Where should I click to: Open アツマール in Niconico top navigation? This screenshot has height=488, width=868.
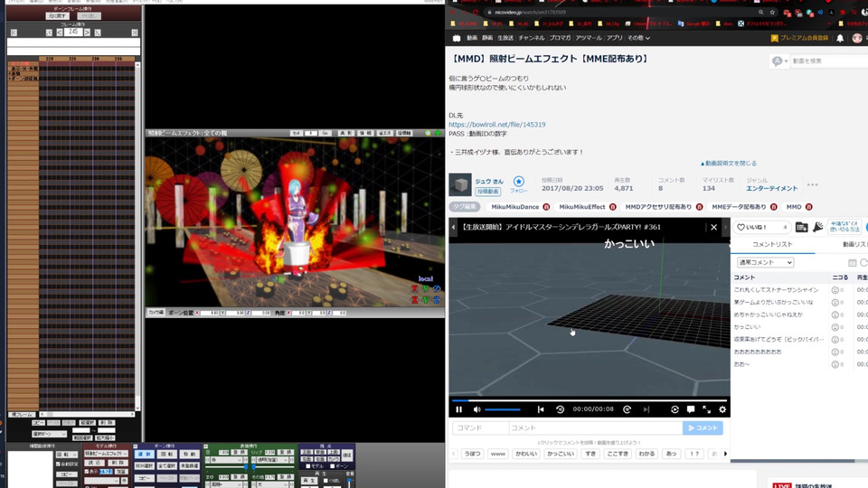tap(589, 38)
